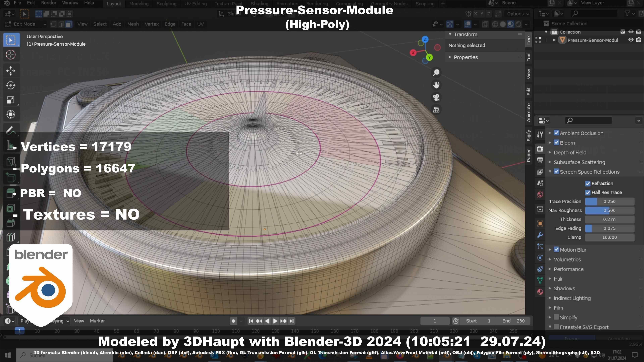The height and width of the screenshot is (362, 644).
Task: Click the Z axis on navigation gizmo
Action: coord(425,39)
